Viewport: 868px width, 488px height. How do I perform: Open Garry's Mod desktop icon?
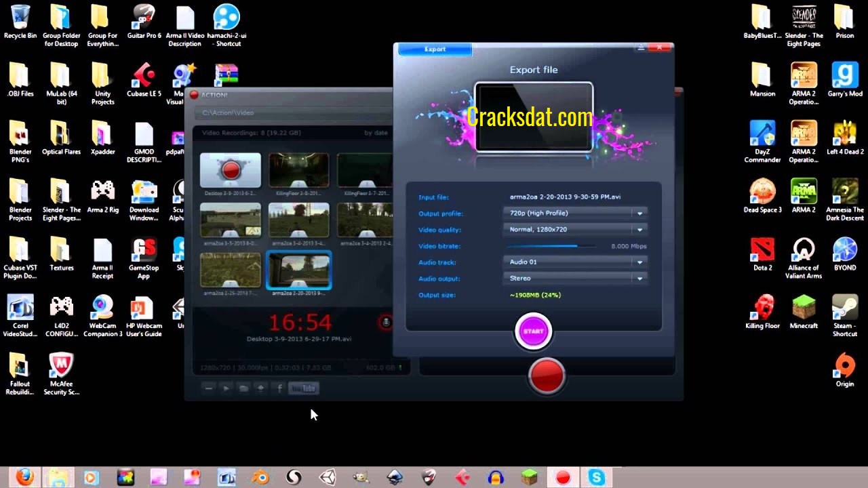click(x=845, y=80)
